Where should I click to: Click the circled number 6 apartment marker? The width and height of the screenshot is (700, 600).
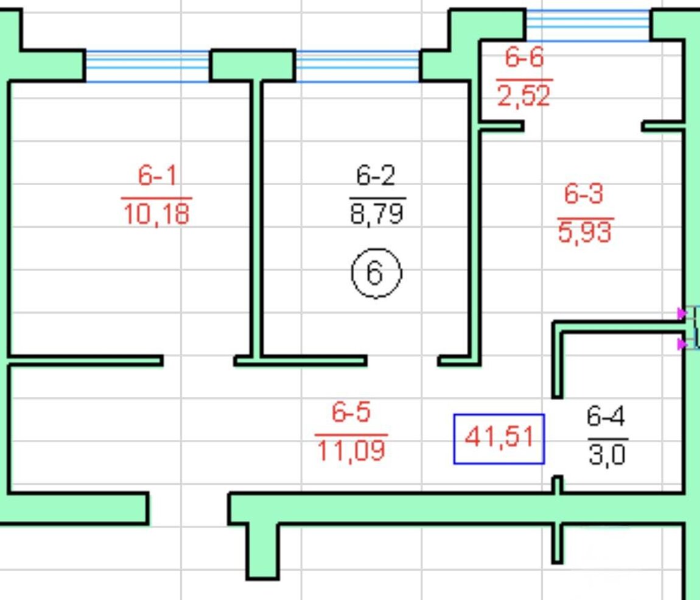point(376,273)
